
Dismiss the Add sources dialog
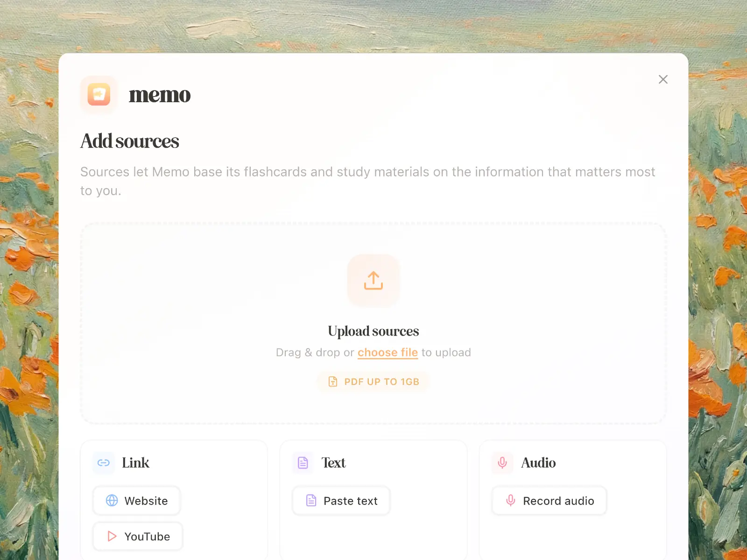663,79
